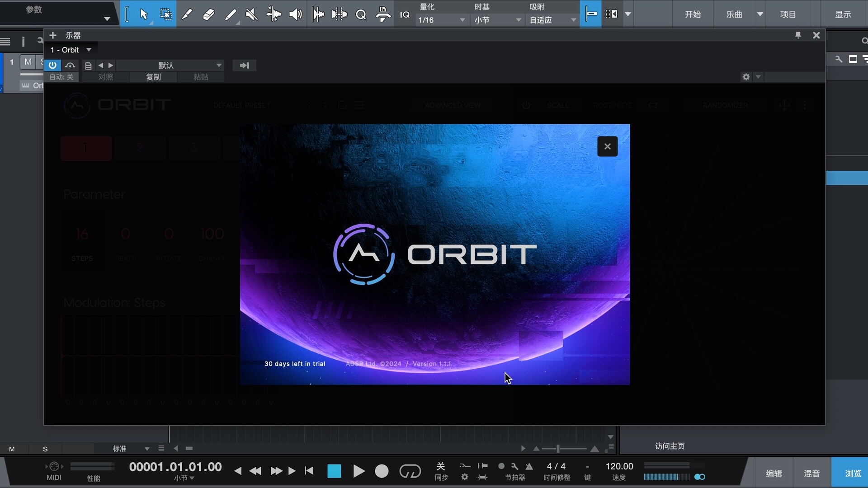The image size is (868, 488).
Task: Click the macro toolbar stamp icon
Action: (x=383, y=14)
